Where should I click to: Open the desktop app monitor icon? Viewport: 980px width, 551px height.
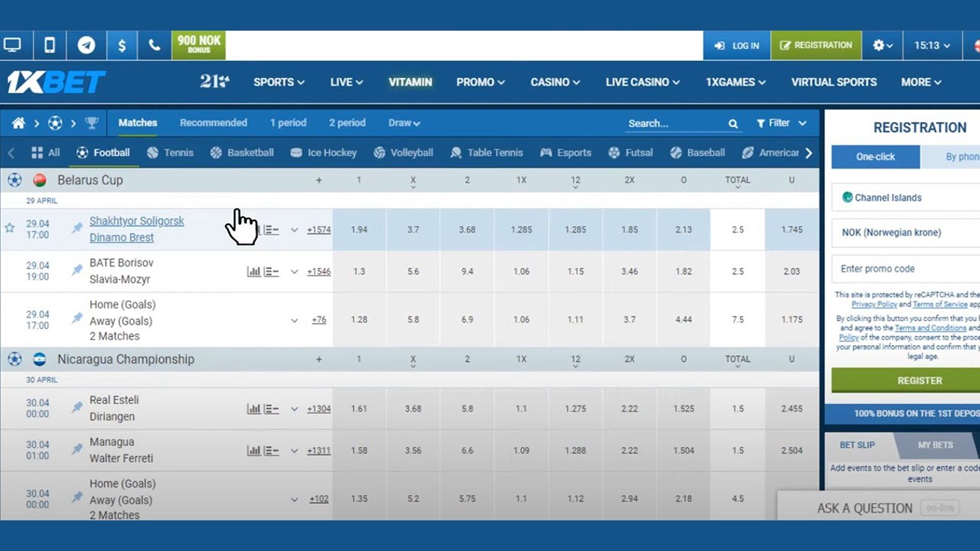click(x=12, y=45)
